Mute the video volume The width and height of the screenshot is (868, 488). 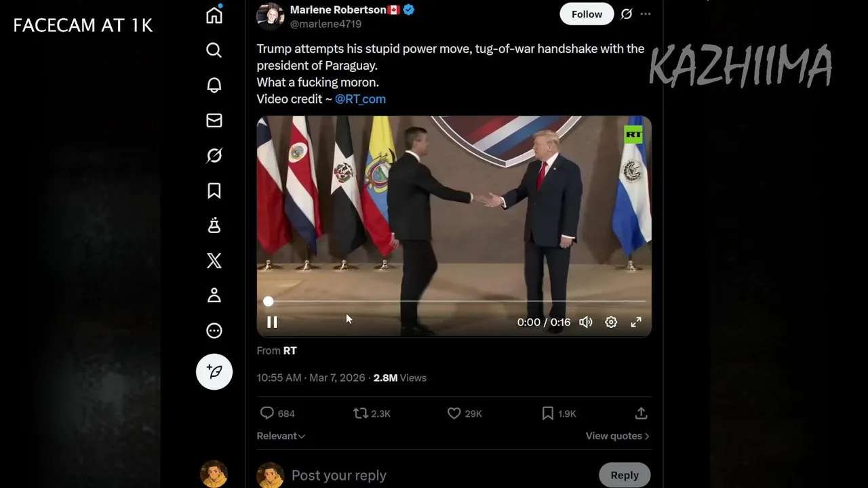point(586,323)
